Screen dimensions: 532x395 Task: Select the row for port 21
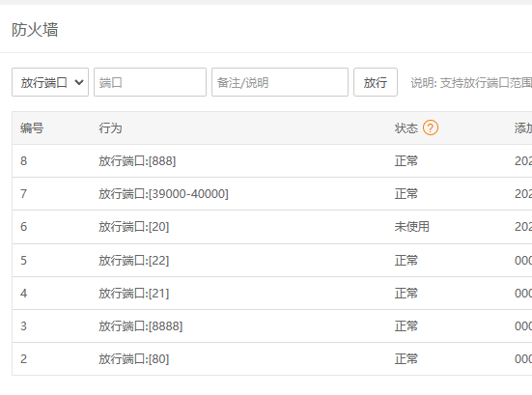click(x=272, y=294)
